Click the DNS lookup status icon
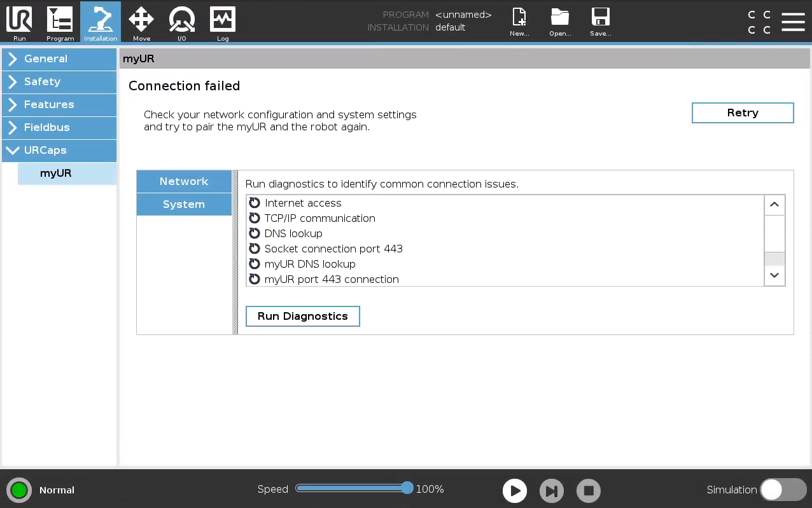Screen dimensions: 812x508 tap(255, 233)
